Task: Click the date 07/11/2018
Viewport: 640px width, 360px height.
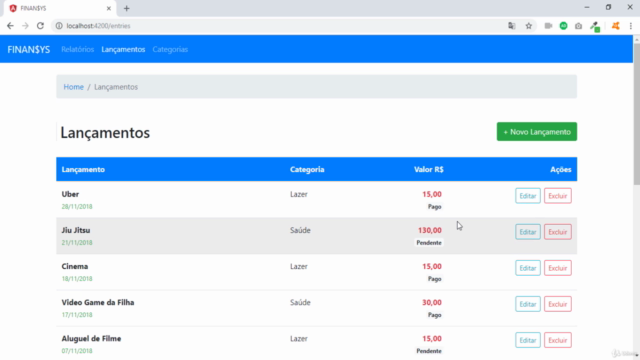Action: tap(77, 351)
